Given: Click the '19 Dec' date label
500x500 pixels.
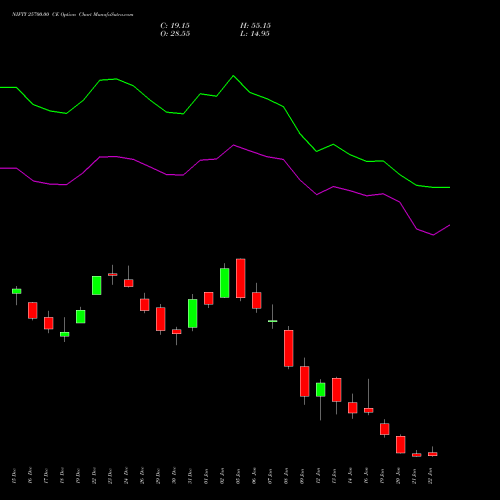Looking at the screenshot, I should [x=78, y=476].
